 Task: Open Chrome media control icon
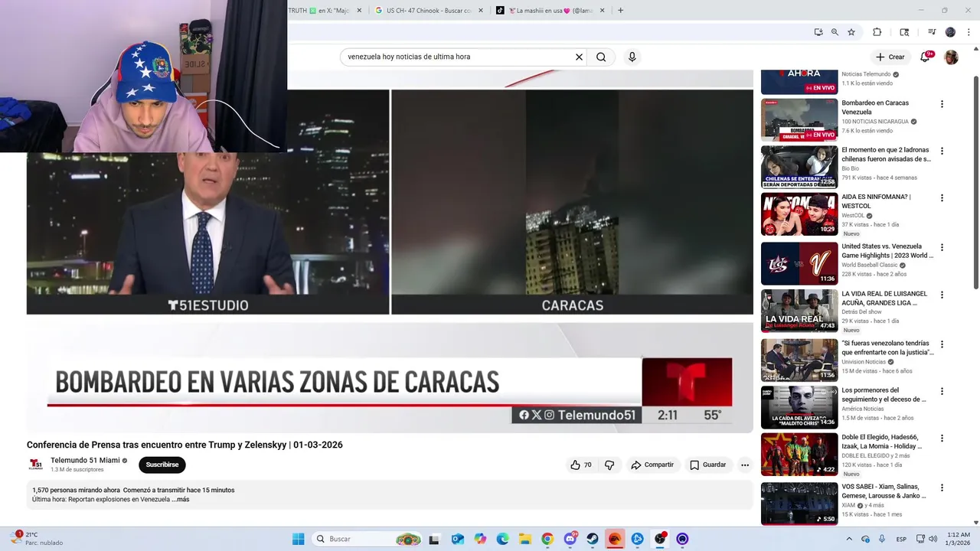(932, 32)
